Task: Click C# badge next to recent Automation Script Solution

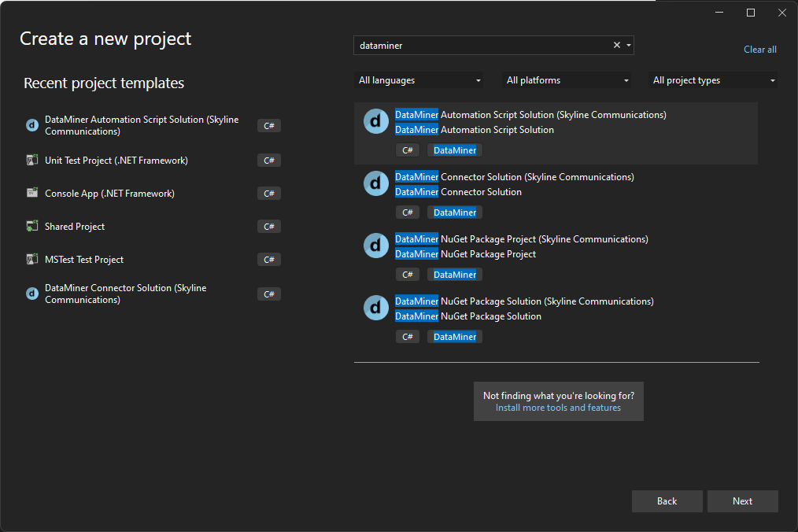Action: [269, 126]
